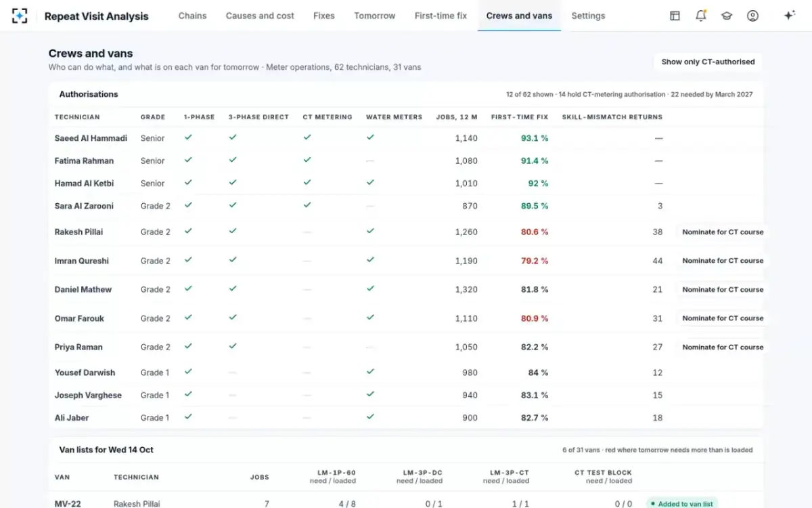
Task: Open the user account icon
Action: point(752,16)
